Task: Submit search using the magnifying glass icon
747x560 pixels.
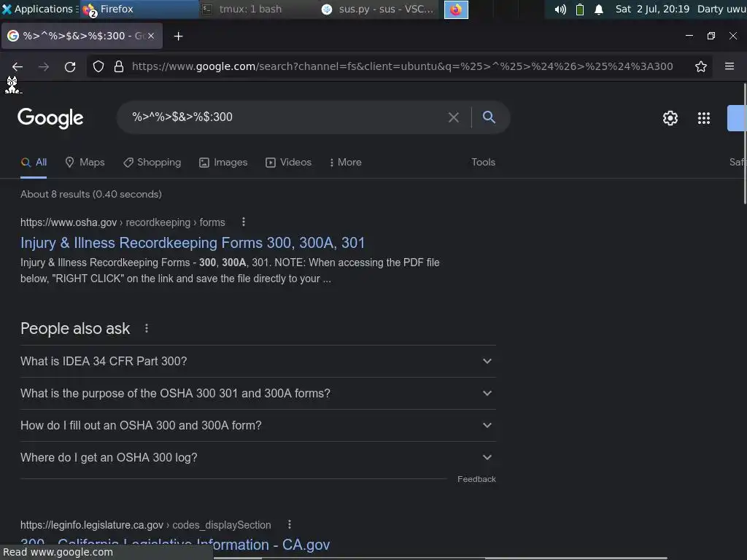Action: click(x=489, y=117)
